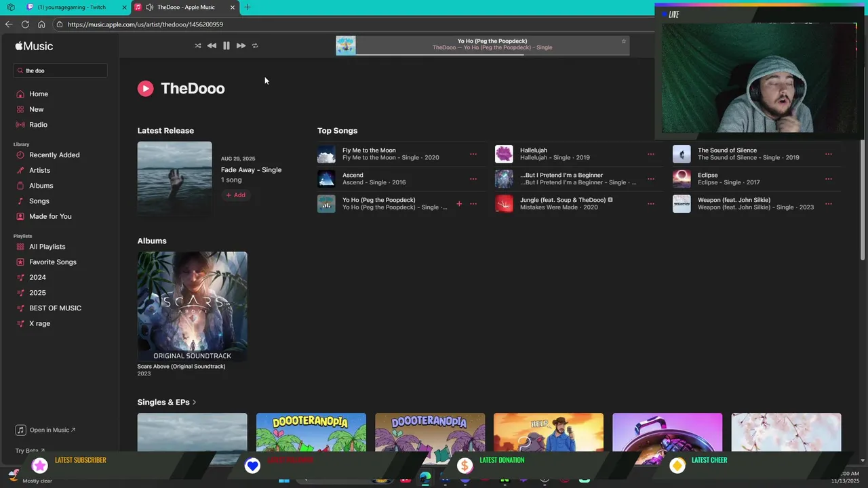Open Scars Above soundtrack album cover
This screenshot has height=488, width=868.
[193, 306]
